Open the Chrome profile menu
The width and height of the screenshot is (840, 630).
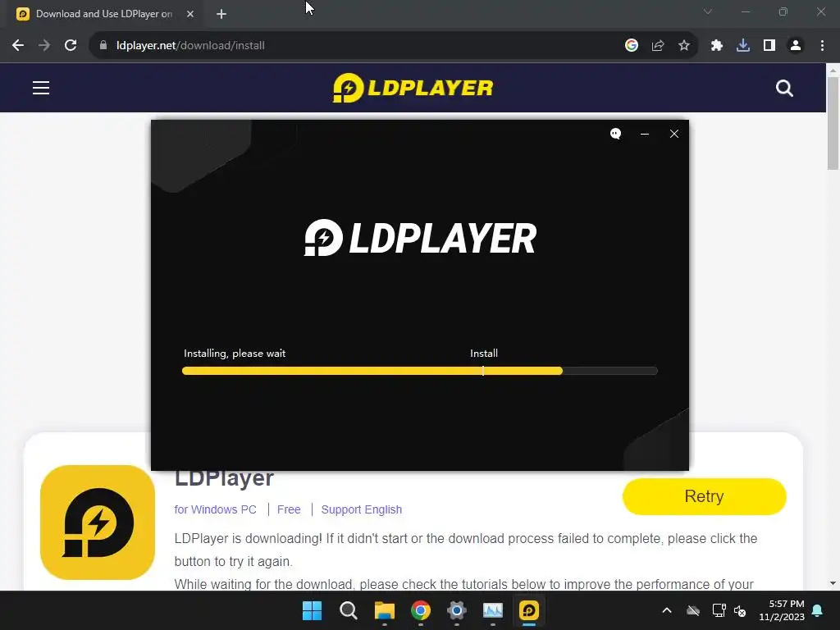(x=796, y=46)
